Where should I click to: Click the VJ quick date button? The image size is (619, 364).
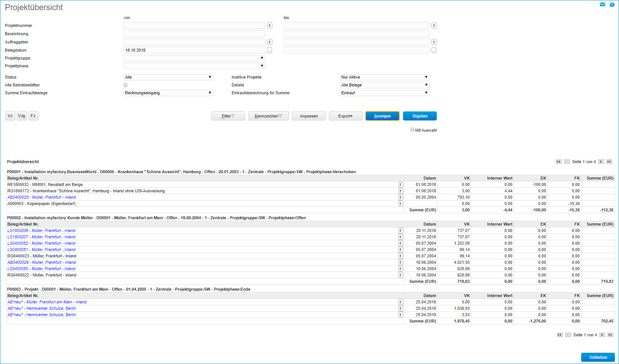(10, 116)
